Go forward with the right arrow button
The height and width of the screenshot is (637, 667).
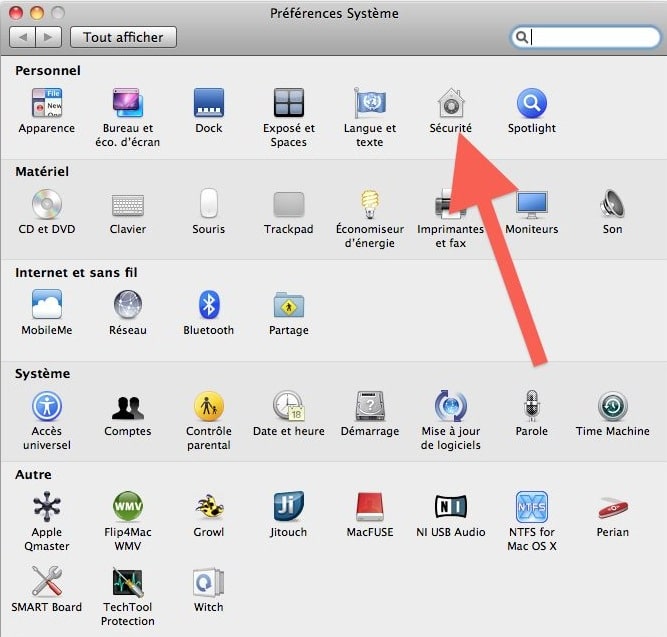pyautogui.click(x=48, y=37)
